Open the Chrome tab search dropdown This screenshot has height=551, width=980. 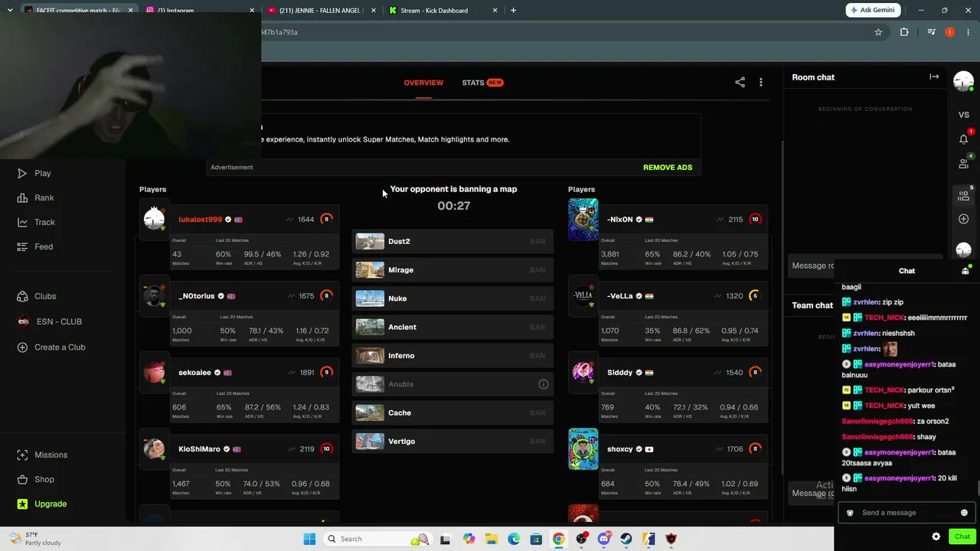coord(10,10)
